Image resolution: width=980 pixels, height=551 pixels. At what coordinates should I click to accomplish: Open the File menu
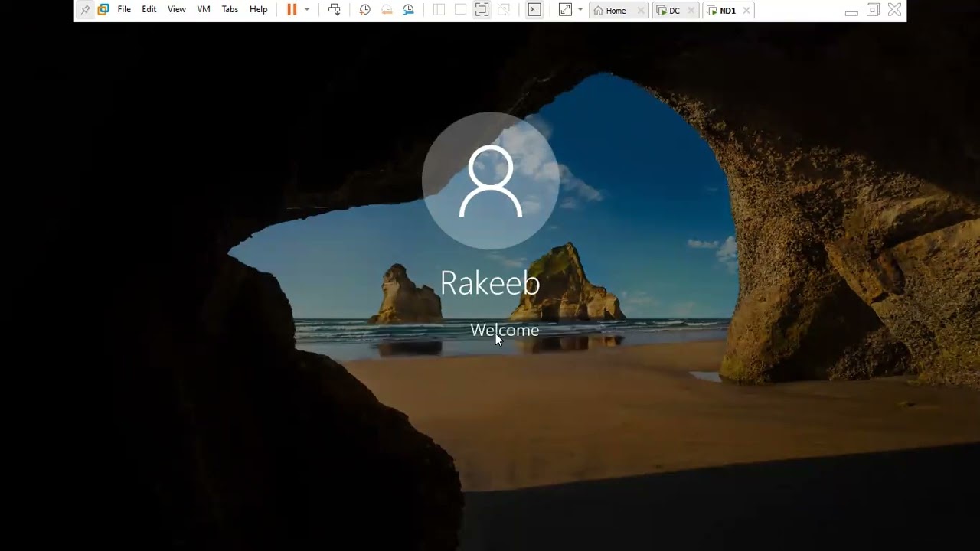pyautogui.click(x=124, y=10)
